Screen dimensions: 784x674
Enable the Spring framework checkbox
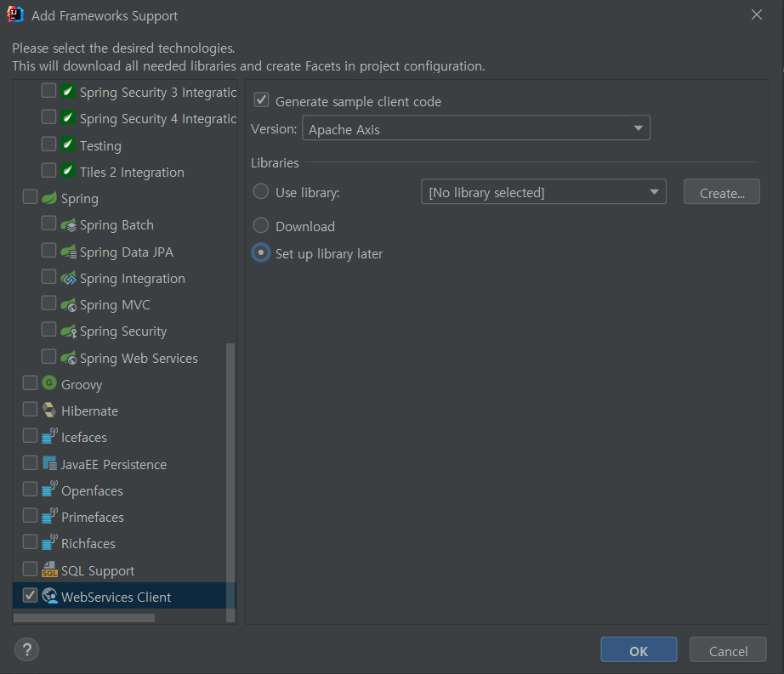(30, 197)
